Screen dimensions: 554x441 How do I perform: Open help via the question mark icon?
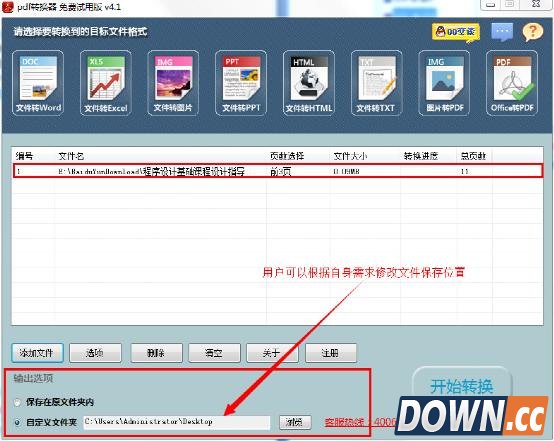[532, 32]
